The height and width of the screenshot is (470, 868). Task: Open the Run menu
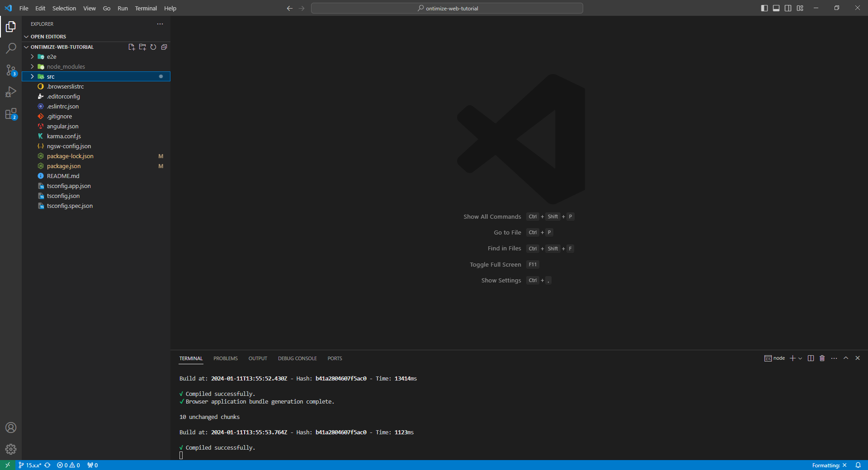[x=123, y=8]
